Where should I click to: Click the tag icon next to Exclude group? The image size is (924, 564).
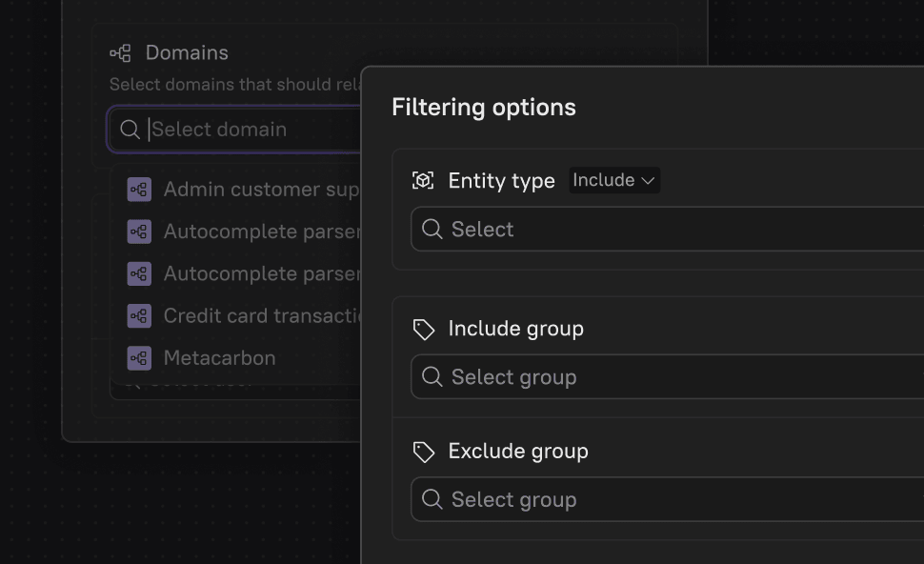coord(423,451)
